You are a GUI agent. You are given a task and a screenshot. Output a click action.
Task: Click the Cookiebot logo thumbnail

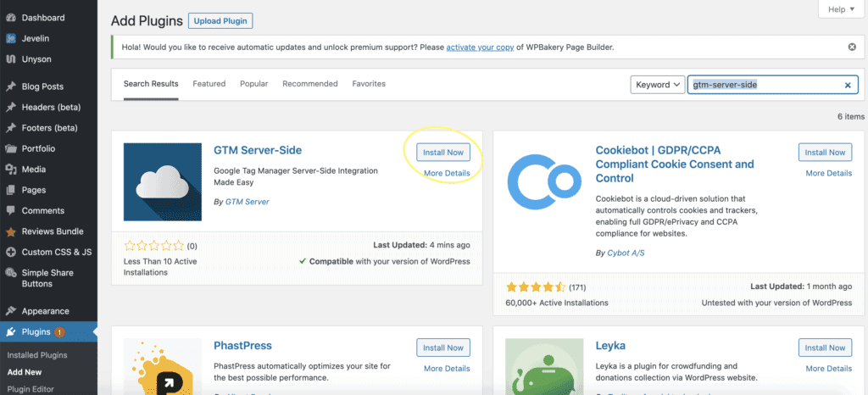tap(544, 182)
